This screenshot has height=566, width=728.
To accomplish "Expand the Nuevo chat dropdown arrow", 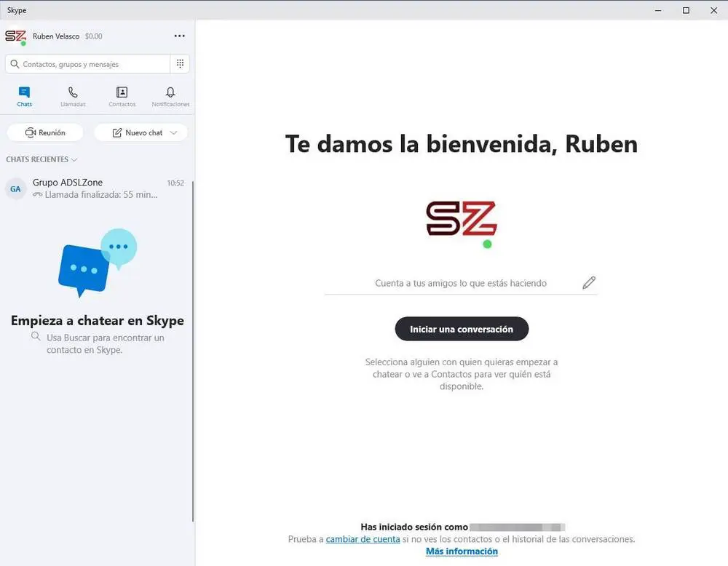I will tap(174, 132).
